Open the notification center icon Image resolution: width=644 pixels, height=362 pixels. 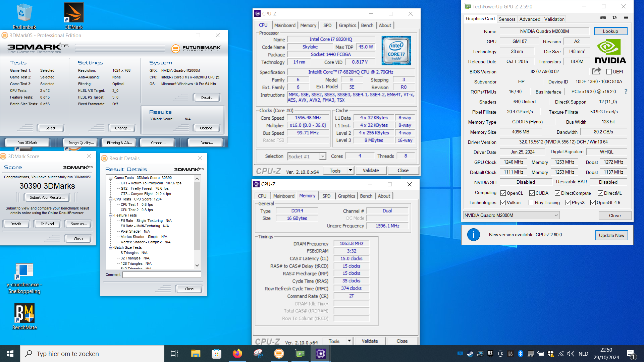tap(631, 354)
